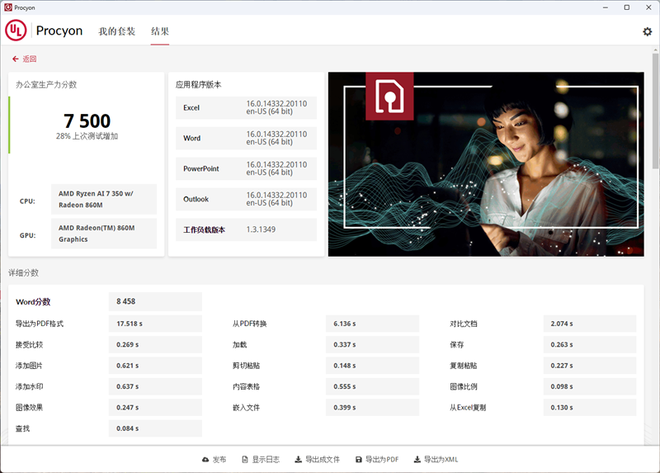Screen dimensions: 660x473
Task: Click the back arrow icon
Action: pos(15,59)
